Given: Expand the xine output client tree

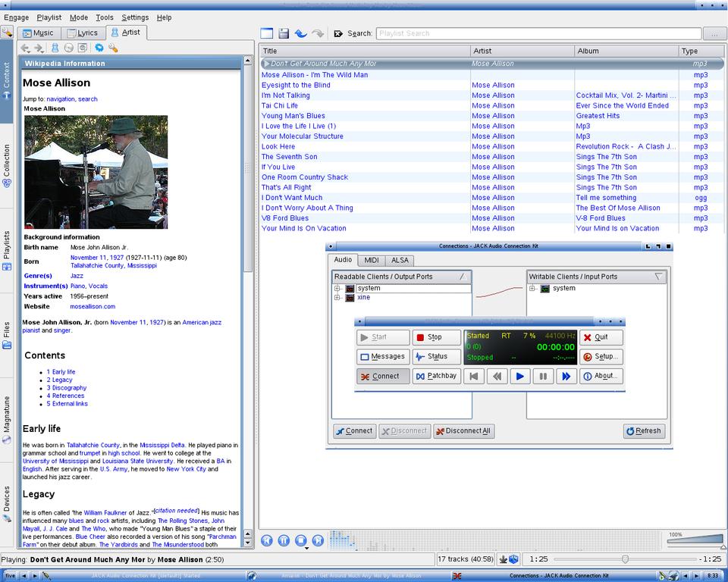Looking at the screenshot, I should click(x=337, y=298).
